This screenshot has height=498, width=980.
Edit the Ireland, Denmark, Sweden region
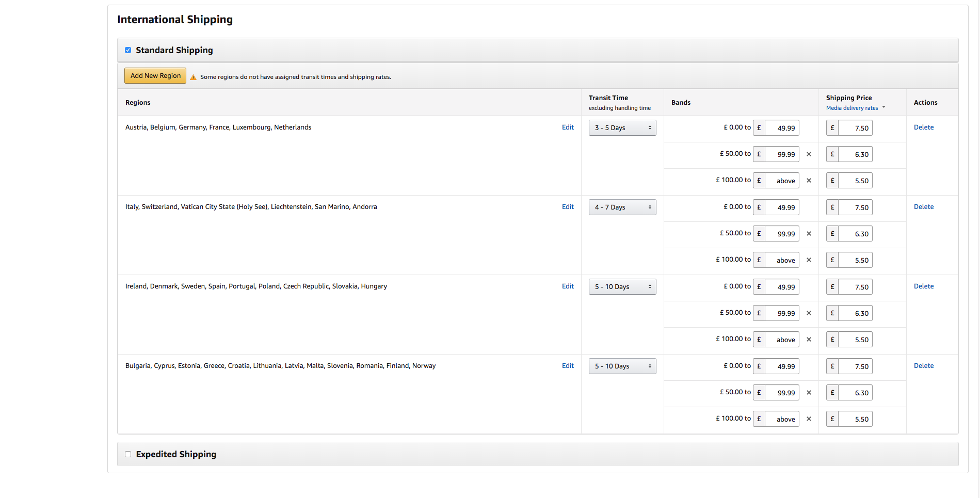(568, 286)
